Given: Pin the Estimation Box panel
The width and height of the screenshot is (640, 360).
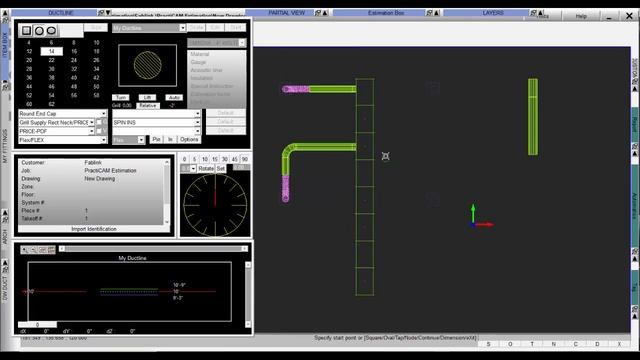Looking at the screenshot, I should pos(429,13).
